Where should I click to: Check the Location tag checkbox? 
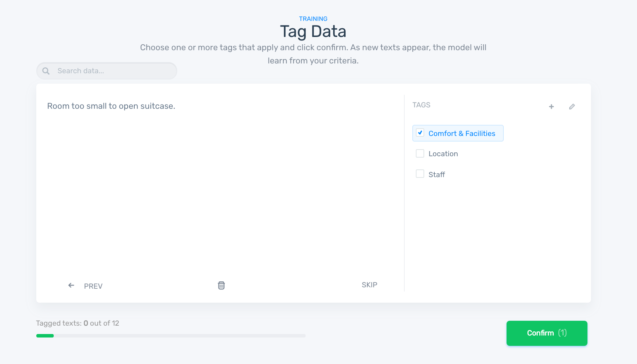(420, 153)
